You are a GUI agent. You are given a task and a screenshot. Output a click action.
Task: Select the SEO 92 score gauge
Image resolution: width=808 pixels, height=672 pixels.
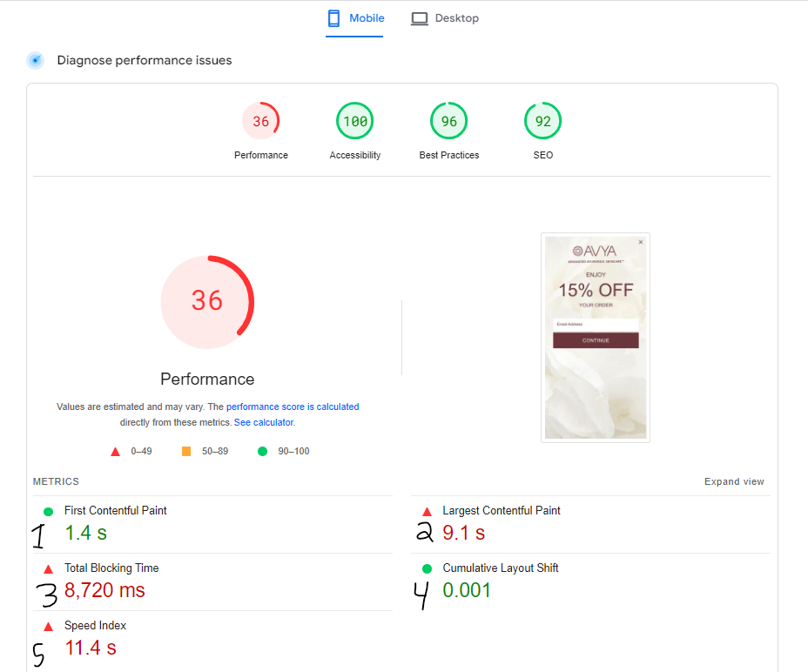pyautogui.click(x=542, y=121)
